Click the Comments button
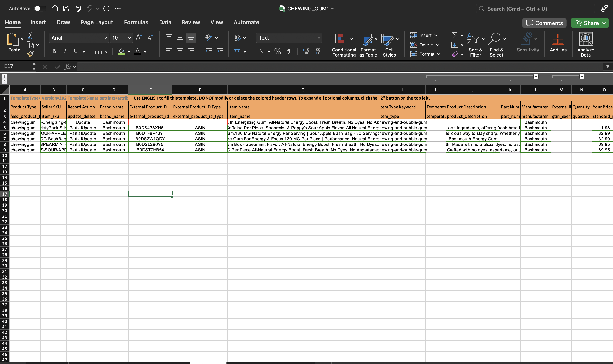Screen dimensions: 613x364 pyautogui.click(x=544, y=23)
